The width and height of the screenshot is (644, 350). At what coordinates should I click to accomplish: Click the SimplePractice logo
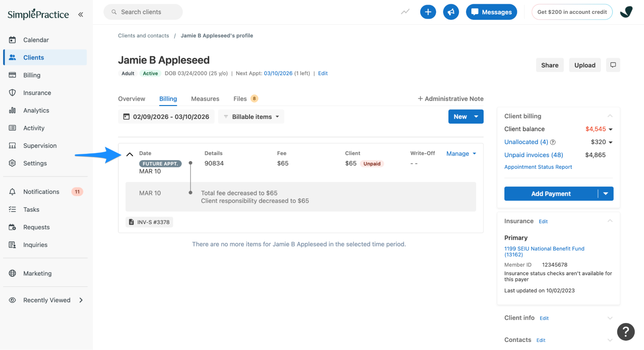tap(38, 14)
